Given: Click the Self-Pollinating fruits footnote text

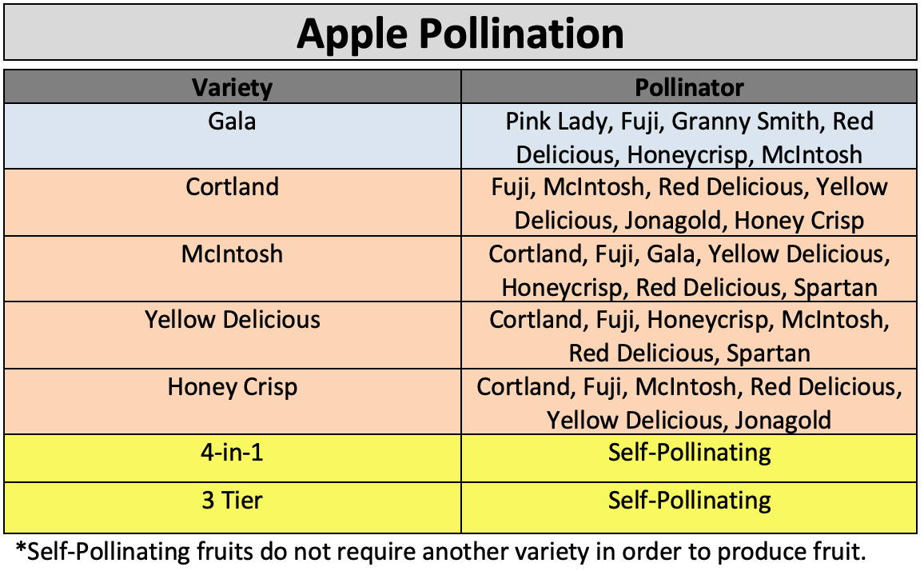Looking at the screenshot, I should [440, 552].
